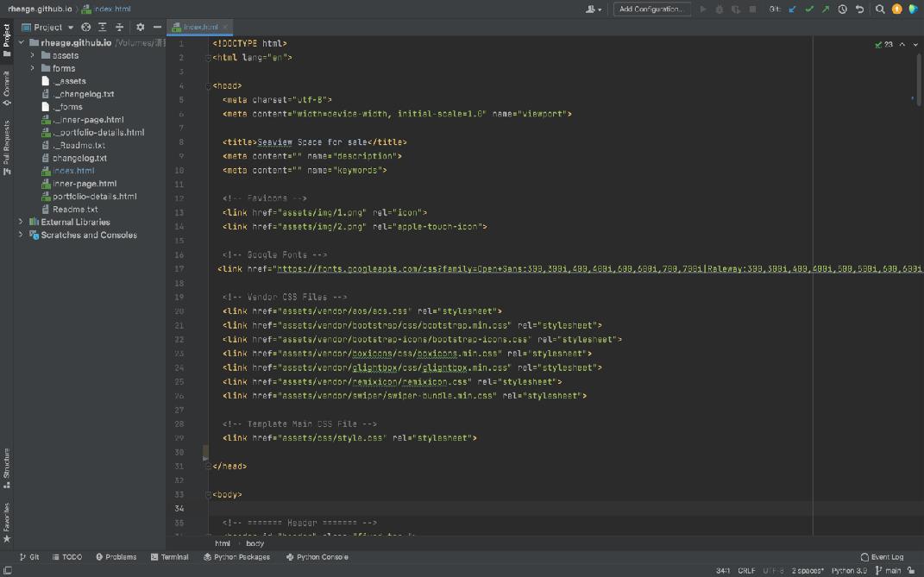
Task: Click Select Opened File target icon
Action: click(x=86, y=27)
